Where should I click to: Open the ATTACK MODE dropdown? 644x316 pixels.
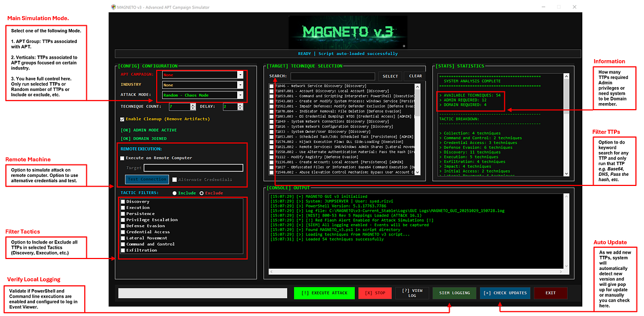203,95
